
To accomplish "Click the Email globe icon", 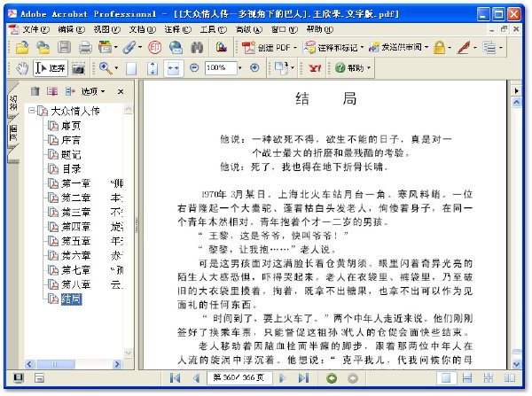I will [x=176, y=48].
